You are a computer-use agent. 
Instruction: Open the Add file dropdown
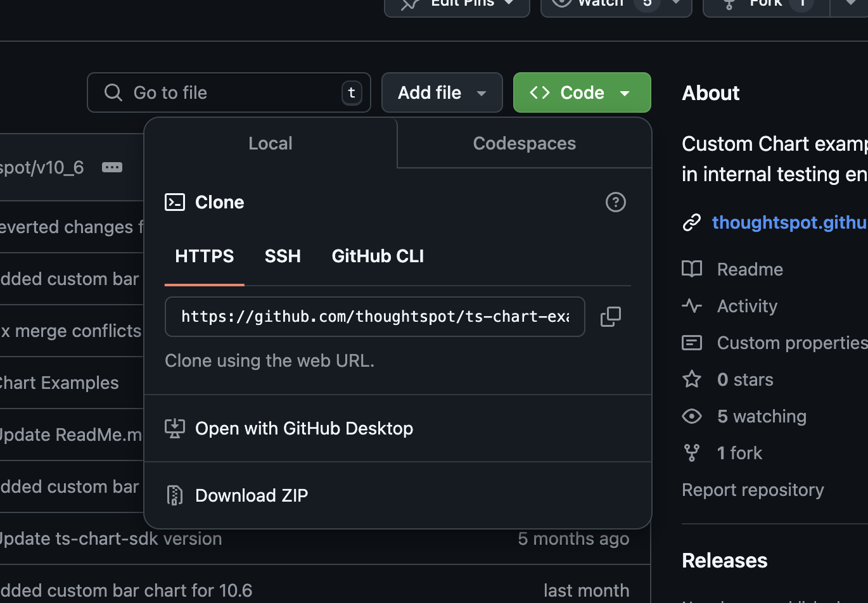pyautogui.click(x=442, y=92)
